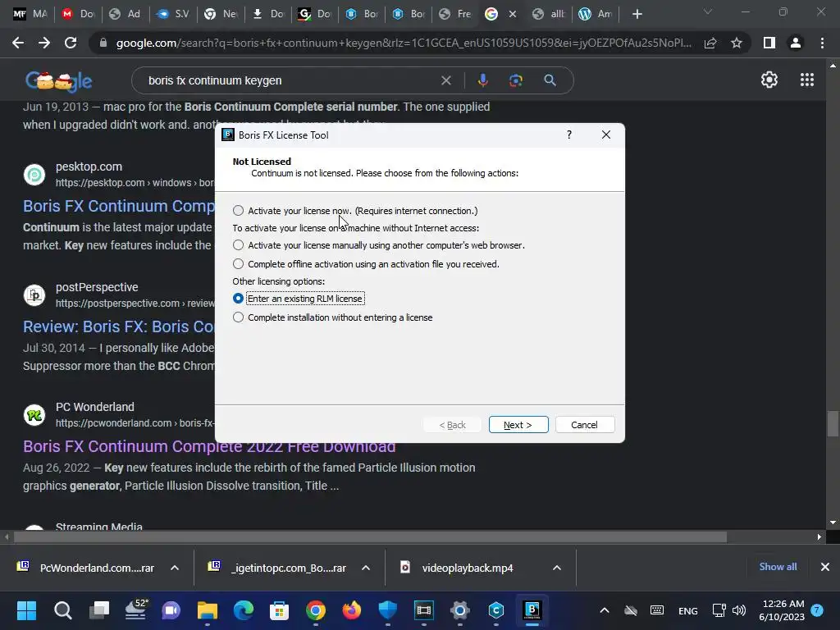The width and height of the screenshot is (840, 630).
Task: Open the pesktop.com Boris FX Continuum result
Action: (x=118, y=206)
